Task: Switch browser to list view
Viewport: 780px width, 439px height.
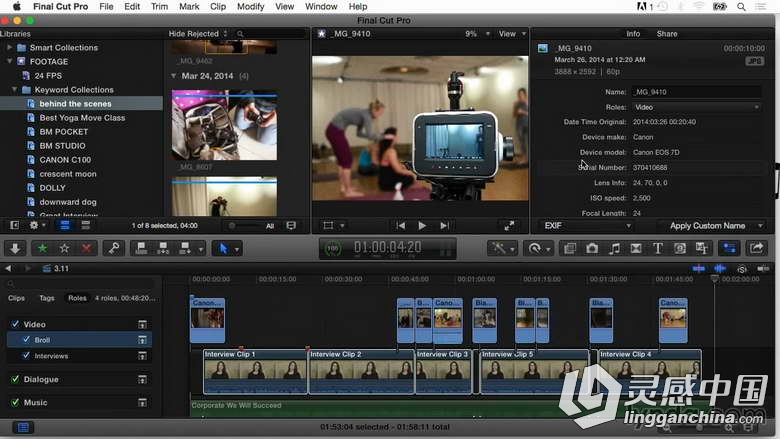Action: [86, 225]
